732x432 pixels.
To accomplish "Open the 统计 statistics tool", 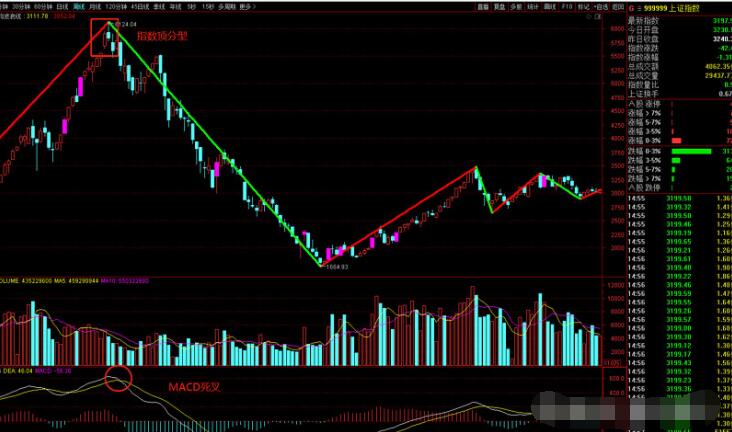I will [532, 5].
